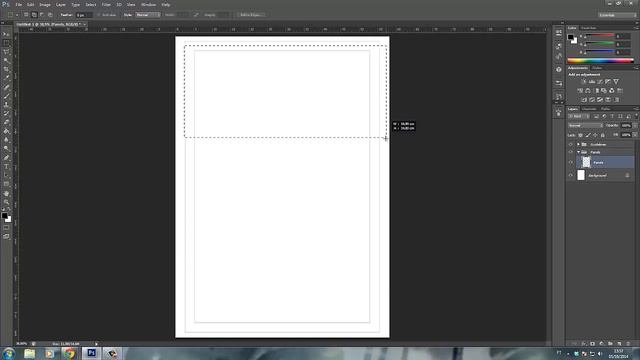
Task: Hide the Guidelines group with eye icon
Action: (571, 144)
